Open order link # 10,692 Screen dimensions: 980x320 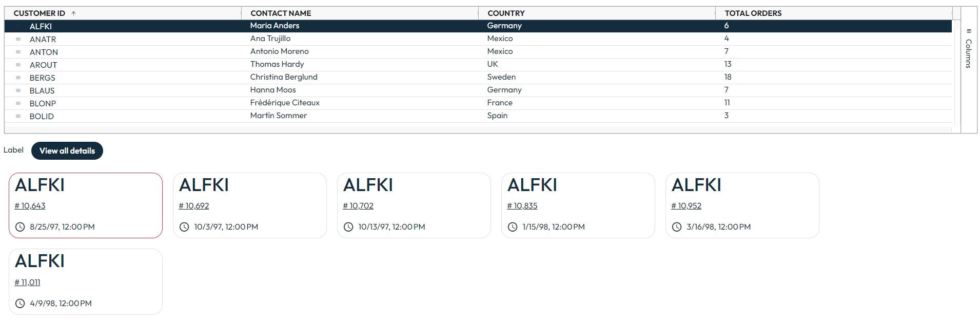click(x=194, y=206)
